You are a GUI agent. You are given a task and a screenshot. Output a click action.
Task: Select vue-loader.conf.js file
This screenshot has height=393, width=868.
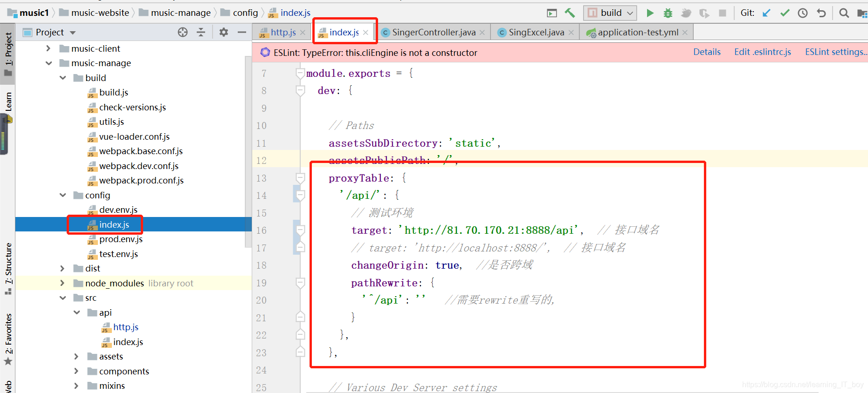(134, 136)
